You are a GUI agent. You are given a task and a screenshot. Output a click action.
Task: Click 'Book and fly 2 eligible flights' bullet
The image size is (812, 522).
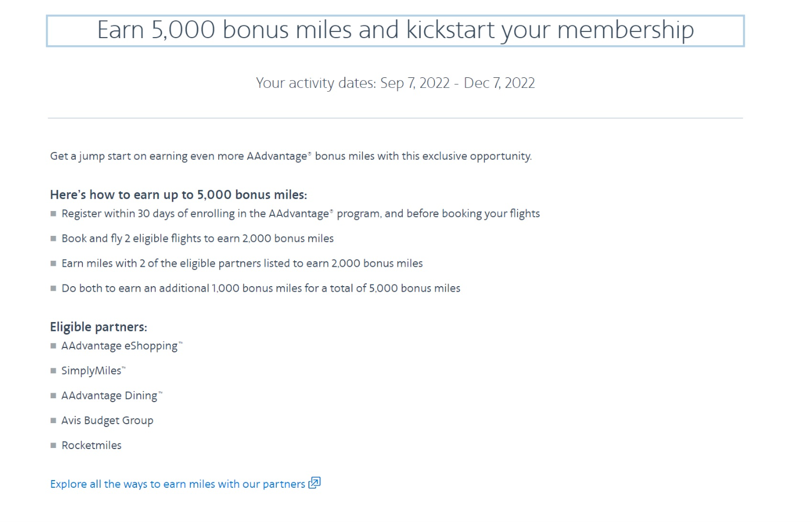click(x=198, y=239)
